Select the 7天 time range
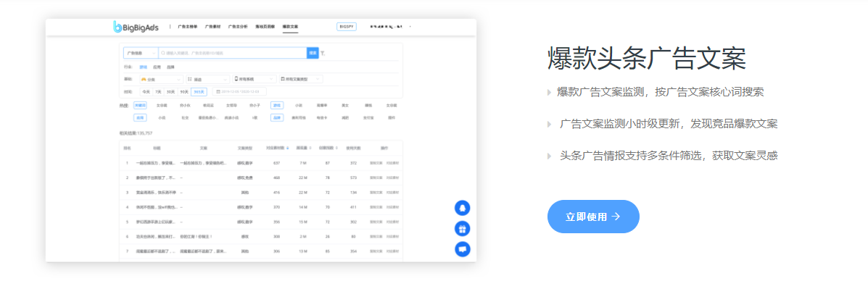Viewport: 868px width, 289px height. (158, 92)
